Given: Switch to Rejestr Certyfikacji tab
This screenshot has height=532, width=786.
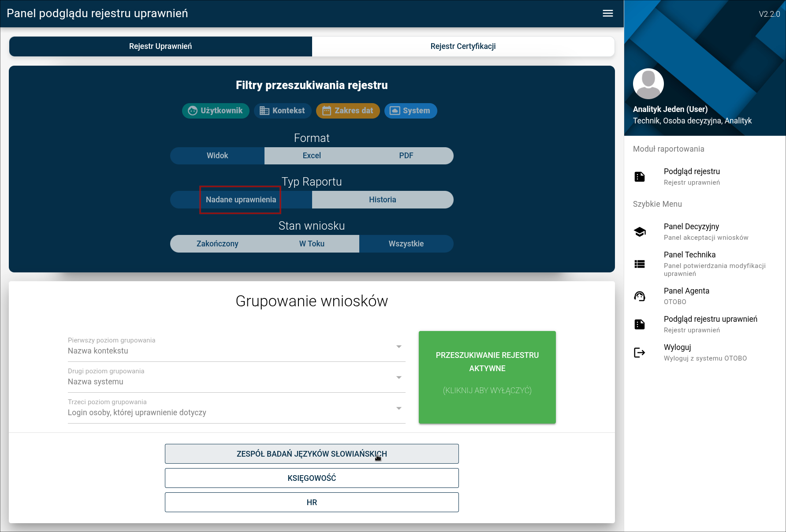Looking at the screenshot, I should (463, 46).
